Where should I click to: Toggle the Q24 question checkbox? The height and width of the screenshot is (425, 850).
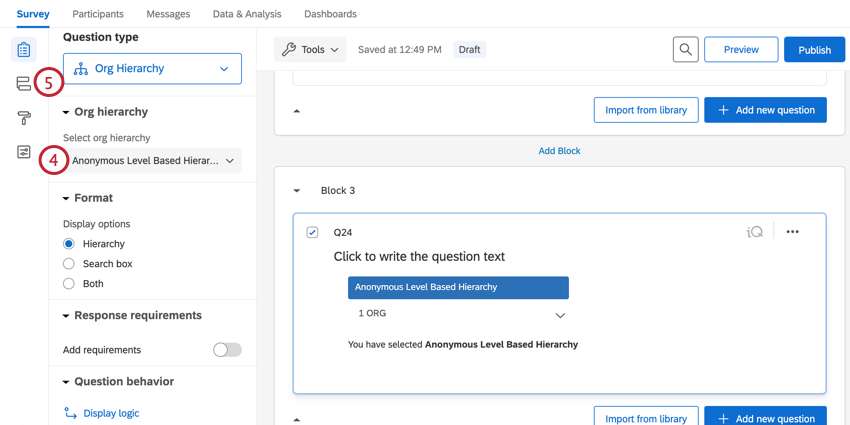(x=312, y=232)
